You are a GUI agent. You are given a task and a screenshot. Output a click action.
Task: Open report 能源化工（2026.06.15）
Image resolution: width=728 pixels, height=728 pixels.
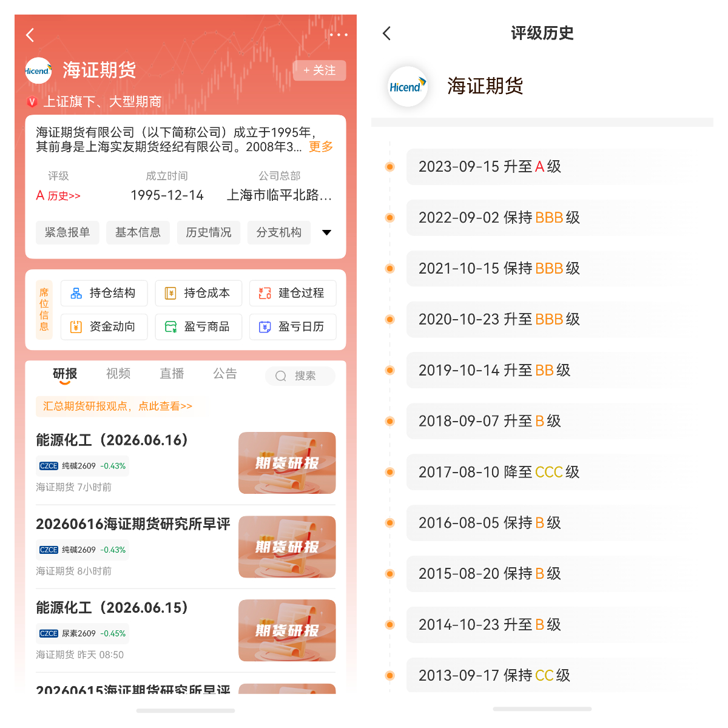[112, 608]
